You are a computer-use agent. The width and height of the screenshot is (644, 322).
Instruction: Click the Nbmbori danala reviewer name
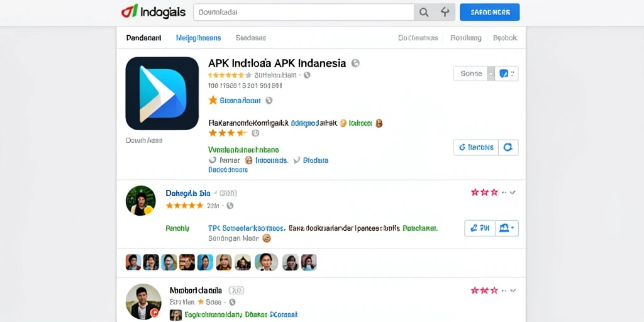tap(196, 291)
